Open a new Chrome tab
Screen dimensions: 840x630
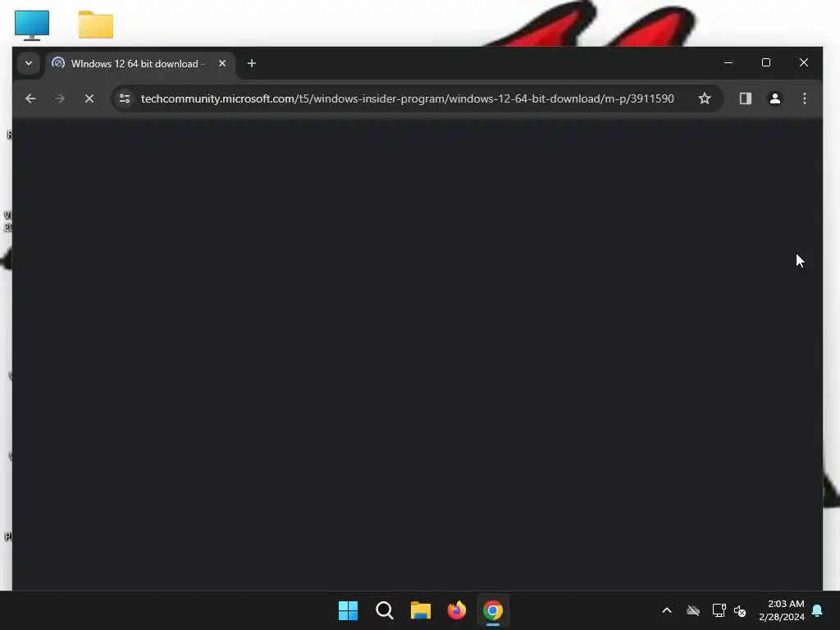pos(251,63)
